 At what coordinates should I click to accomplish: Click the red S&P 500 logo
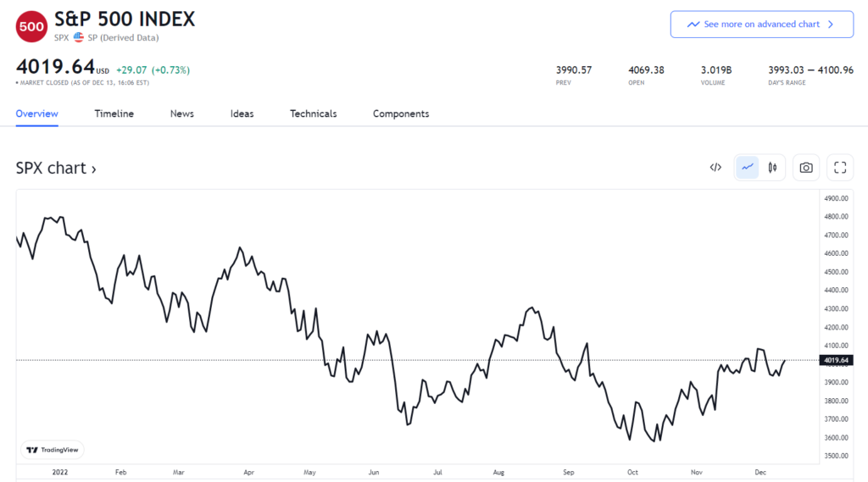pyautogui.click(x=31, y=25)
